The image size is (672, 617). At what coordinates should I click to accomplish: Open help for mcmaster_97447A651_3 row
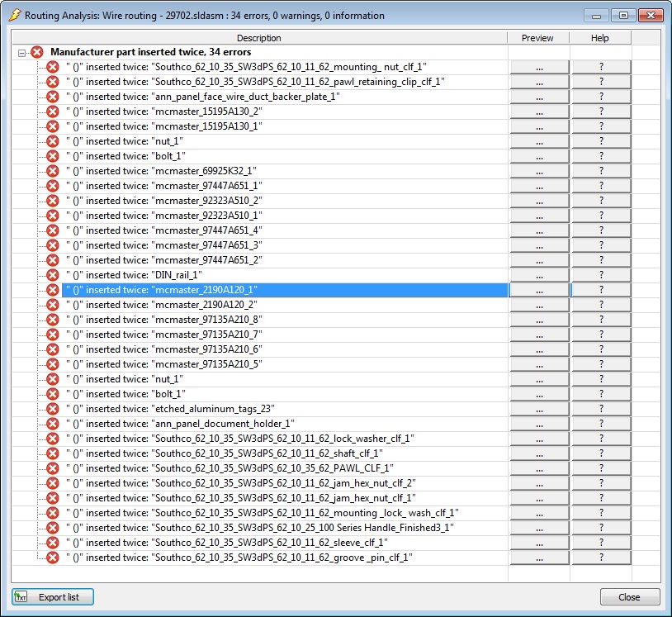click(601, 245)
